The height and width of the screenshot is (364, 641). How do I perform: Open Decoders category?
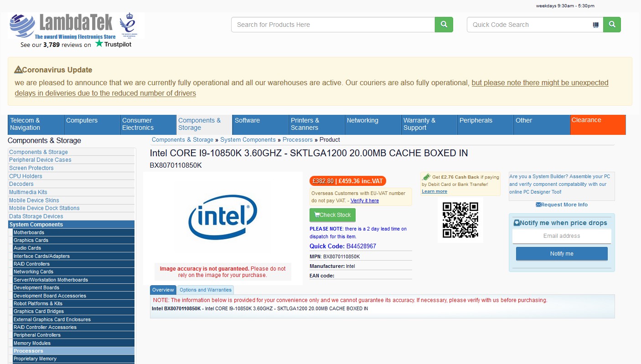pos(21,184)
